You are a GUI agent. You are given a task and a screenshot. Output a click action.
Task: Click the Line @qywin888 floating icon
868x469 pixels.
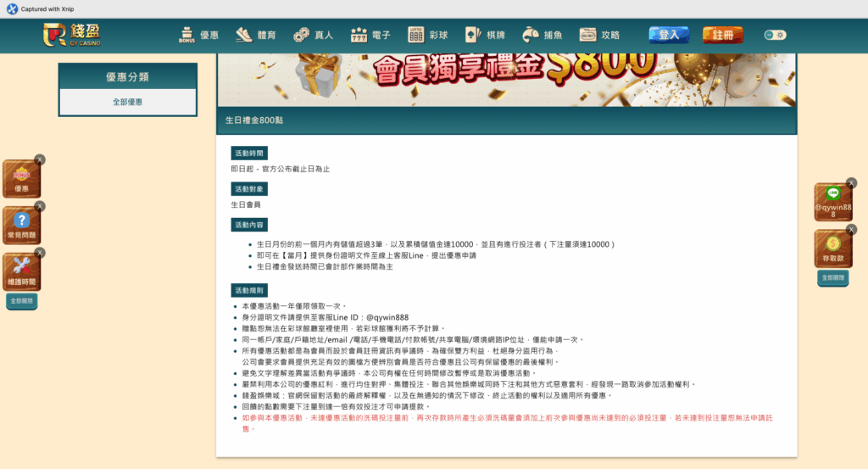[833, 203]
